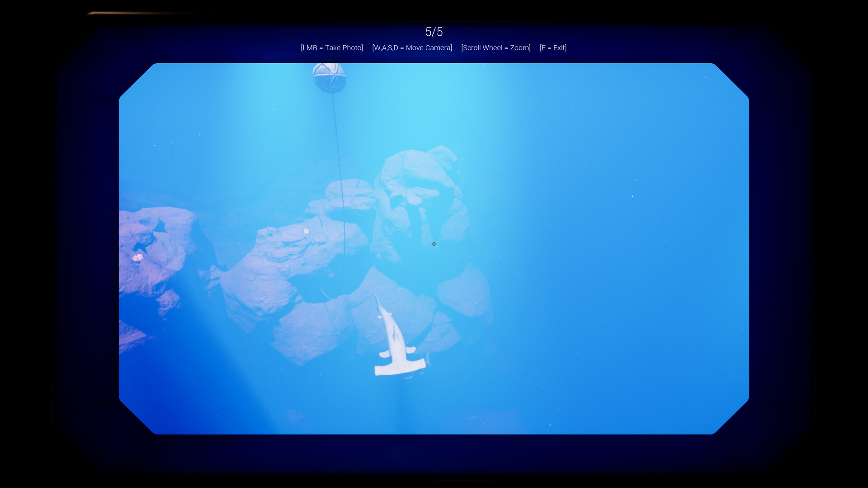868x488 pixels.
Task: Click the [Scroll Wheel = Zoom] hint text
Action: [496, 47]
